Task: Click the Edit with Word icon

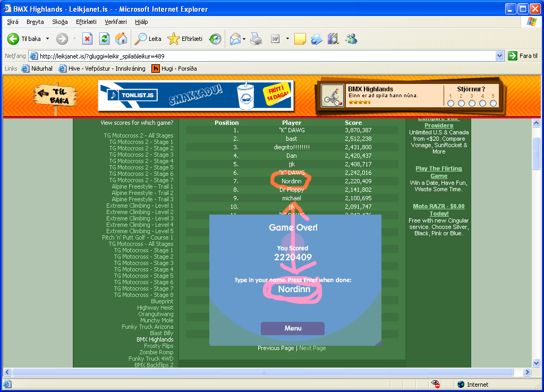Action: click(275, 39)
